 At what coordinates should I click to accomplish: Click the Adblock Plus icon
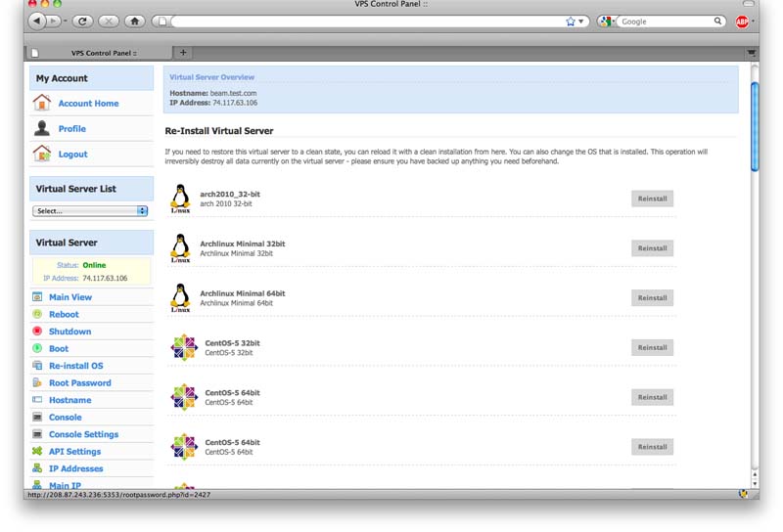tap(742, 22)
